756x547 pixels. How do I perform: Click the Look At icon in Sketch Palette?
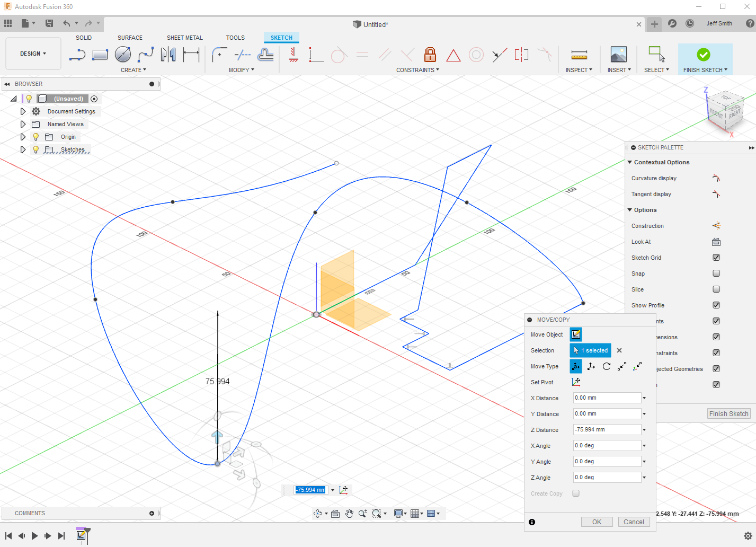(x=716, y=242)
